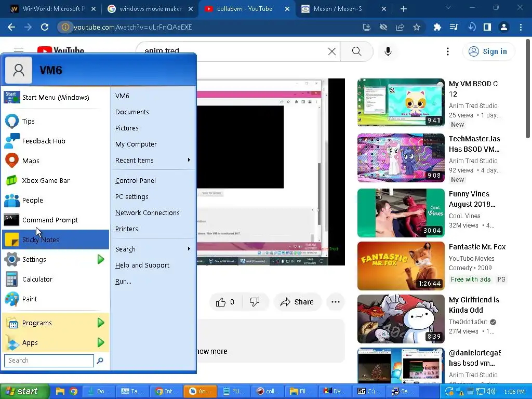Screen dimensions: 532x399
Task: Open My Girlfriend is Kinda Odd video
Action: tap(401, 319)
